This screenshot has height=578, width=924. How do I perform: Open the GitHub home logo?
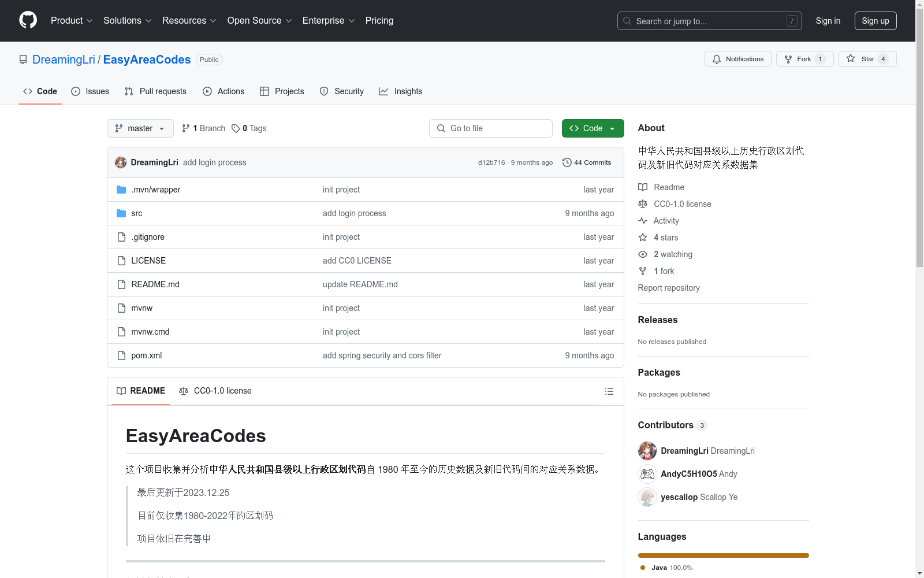click(28, 20)
